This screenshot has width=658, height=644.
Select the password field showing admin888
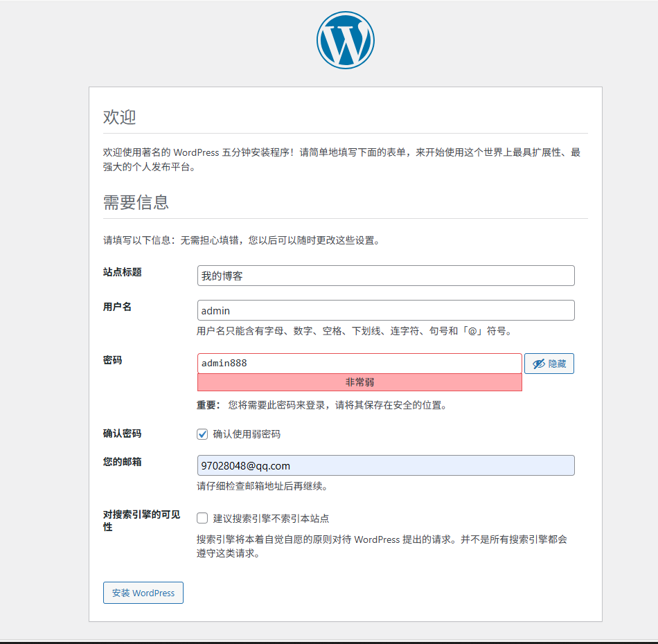(x=359, y=364)
